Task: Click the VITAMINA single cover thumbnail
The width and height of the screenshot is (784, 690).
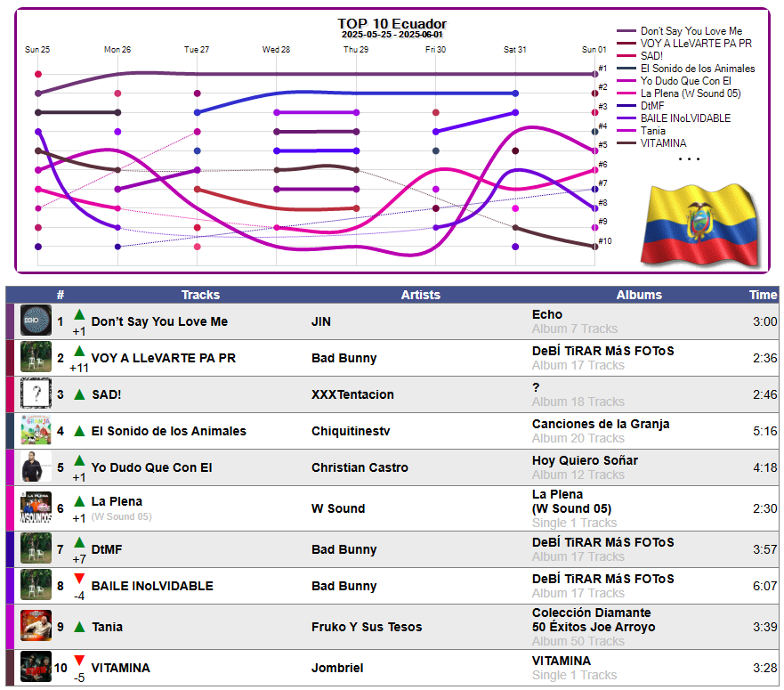Action: click(x=36, y=667)
